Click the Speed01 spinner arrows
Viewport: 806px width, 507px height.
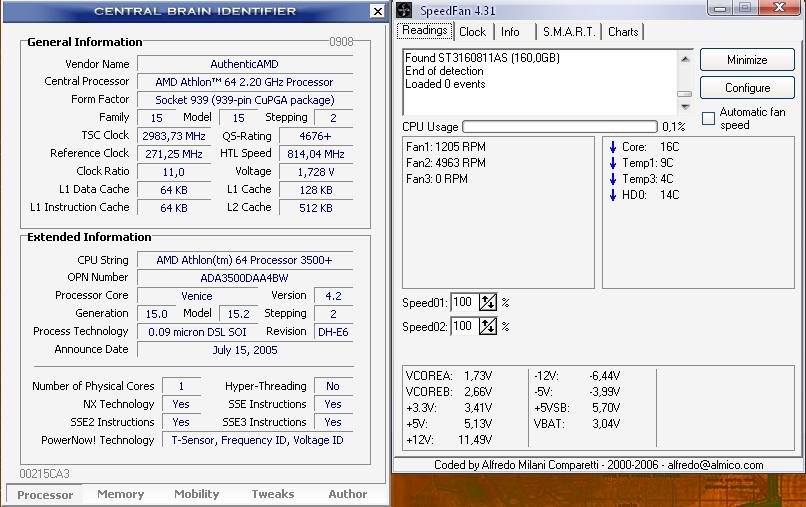pos(488,302)
